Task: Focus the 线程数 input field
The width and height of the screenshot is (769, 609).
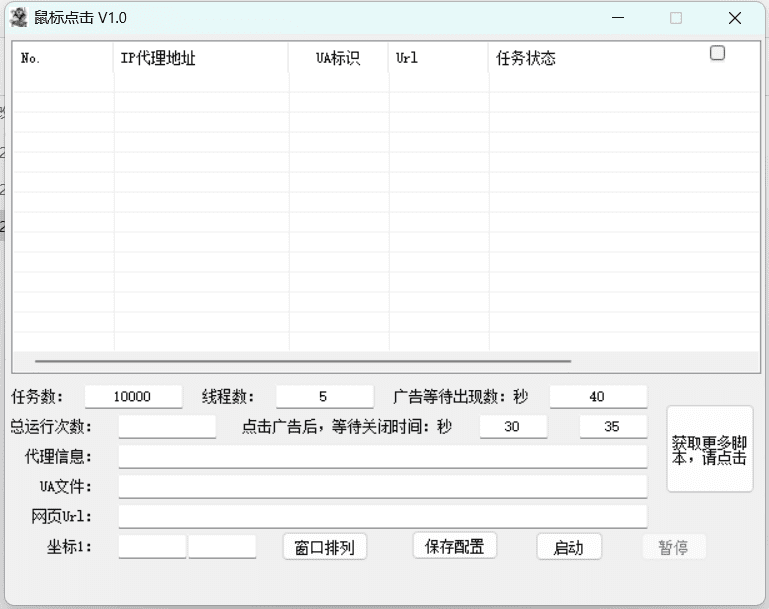Action: (x=324, y=397)
